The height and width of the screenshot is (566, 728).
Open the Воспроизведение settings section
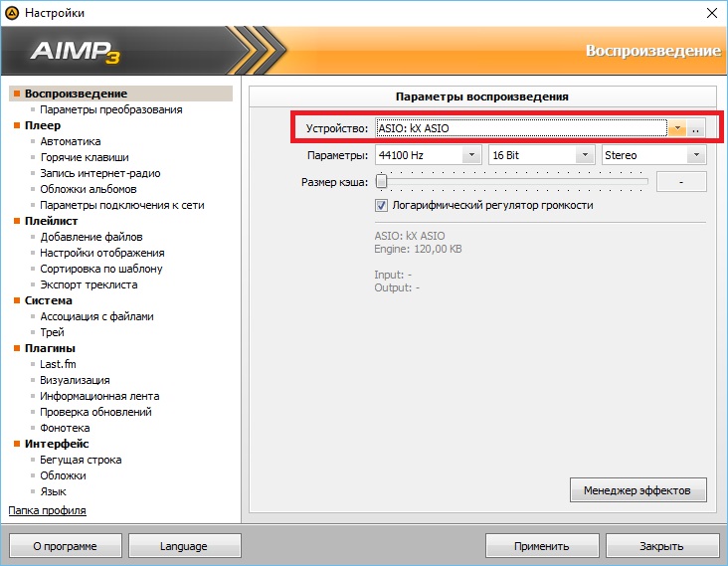120,94
